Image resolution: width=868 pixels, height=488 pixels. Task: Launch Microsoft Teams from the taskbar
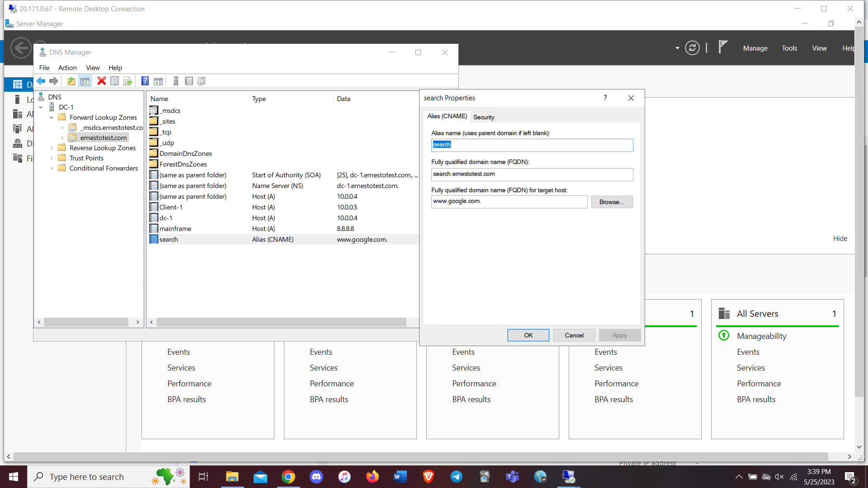coord(512,476)
